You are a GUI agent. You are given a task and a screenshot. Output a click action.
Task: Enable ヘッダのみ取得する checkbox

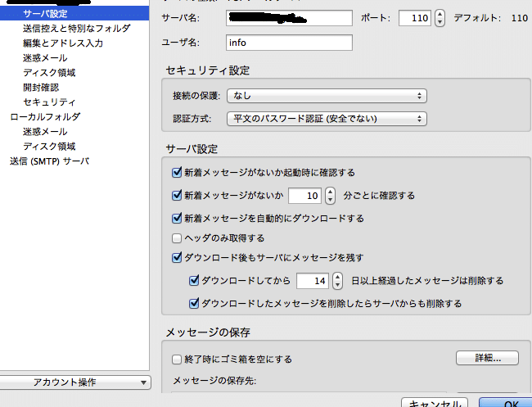coord(177,238)
